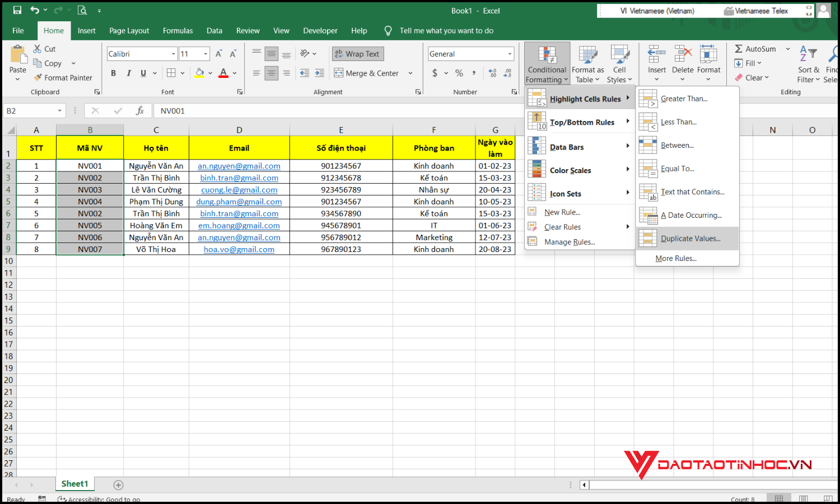Expand the Merge & Center dropdown arrow
Screen dimensions: 840x504
pyautogui.click(x=410, y=73)
